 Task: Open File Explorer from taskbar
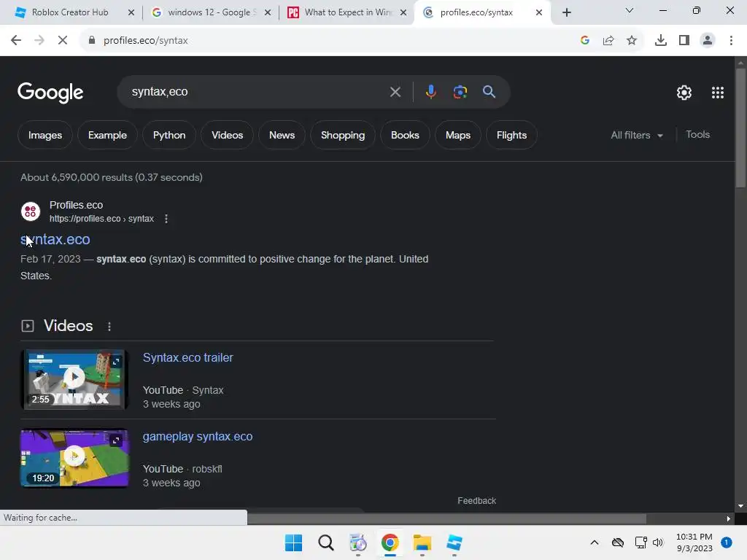(x=422, y=542)
